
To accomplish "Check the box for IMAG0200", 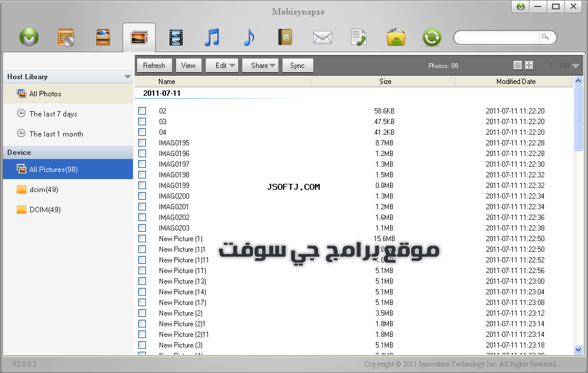I will [x=142, y=196].
